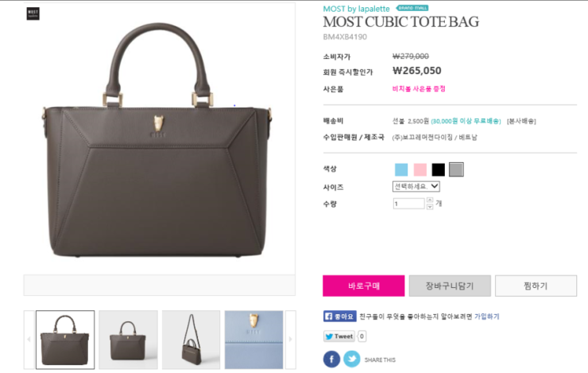Select the pink color swatch

[420, 169]
